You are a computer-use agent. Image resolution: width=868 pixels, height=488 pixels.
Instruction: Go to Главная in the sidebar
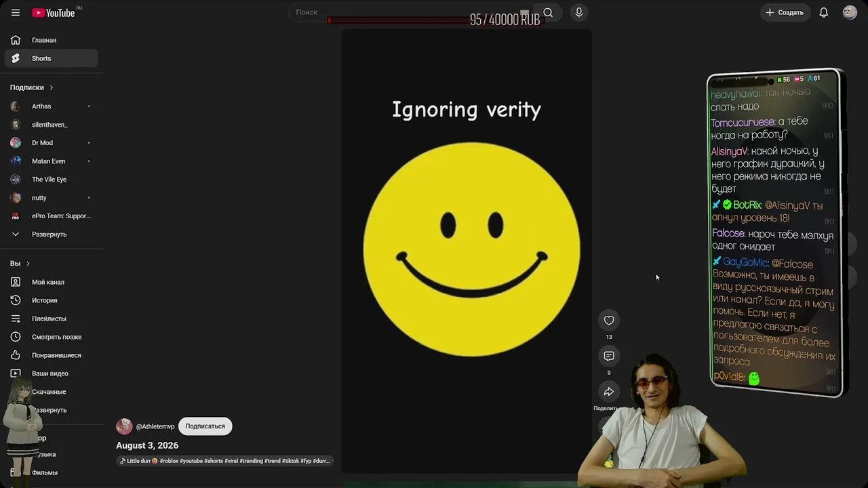tap(51, 40)
